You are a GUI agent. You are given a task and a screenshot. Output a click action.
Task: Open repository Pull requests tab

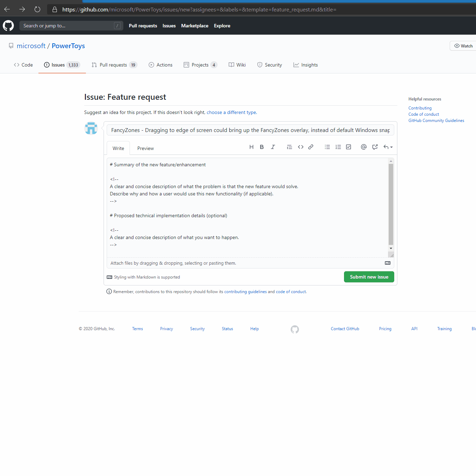(114, 65)
